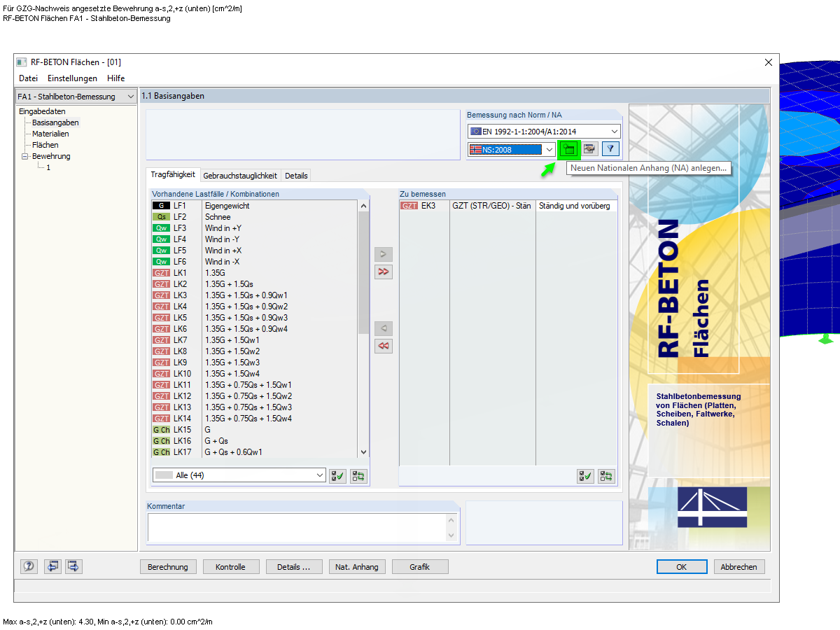Add all load cases with the double right arrow
Image resolution: width=840 pixels, height=630 pixels.
coord(384,271)
